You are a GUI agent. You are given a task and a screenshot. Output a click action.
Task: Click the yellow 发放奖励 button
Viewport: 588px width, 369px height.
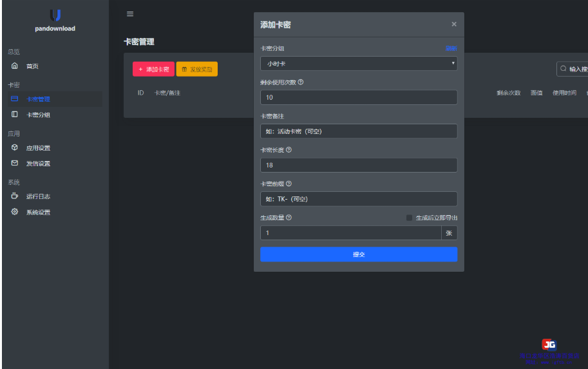tap(196, 69)
